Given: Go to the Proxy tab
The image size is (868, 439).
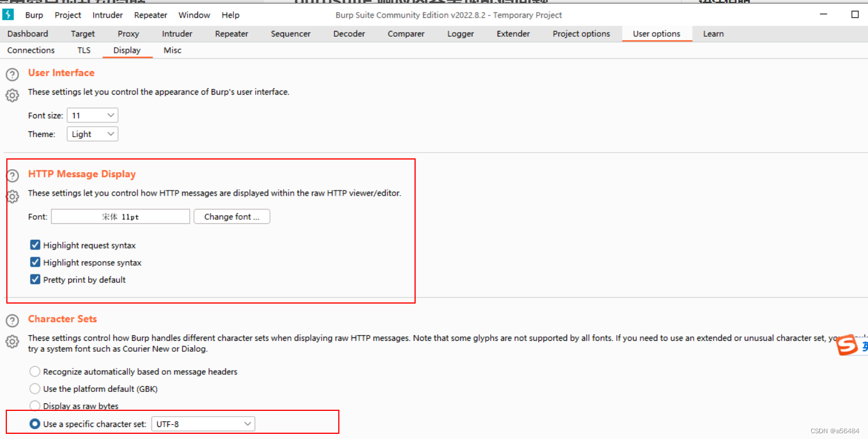Looking at the screenshot, I should coord(128,34).
